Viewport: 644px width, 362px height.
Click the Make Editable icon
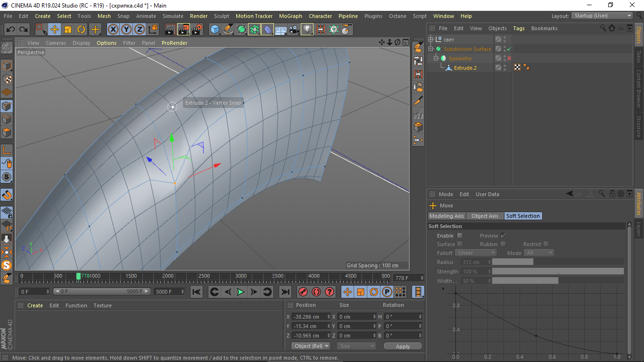coord(7,48)
